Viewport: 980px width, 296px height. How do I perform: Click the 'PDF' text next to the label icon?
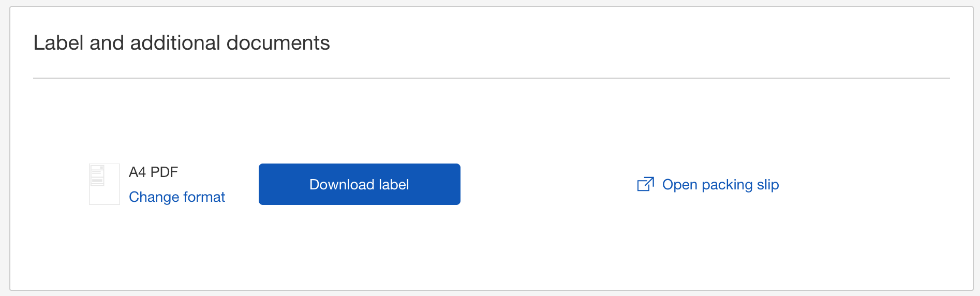click(x=164, y=172)
